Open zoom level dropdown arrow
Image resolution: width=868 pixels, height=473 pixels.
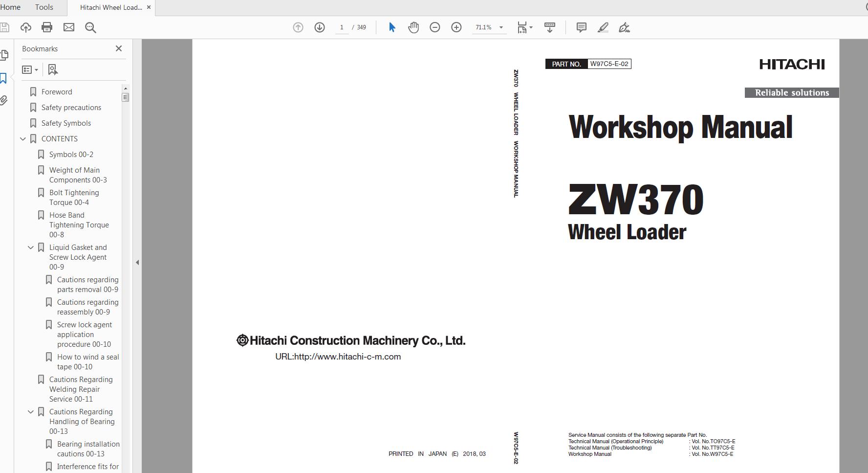501,27
